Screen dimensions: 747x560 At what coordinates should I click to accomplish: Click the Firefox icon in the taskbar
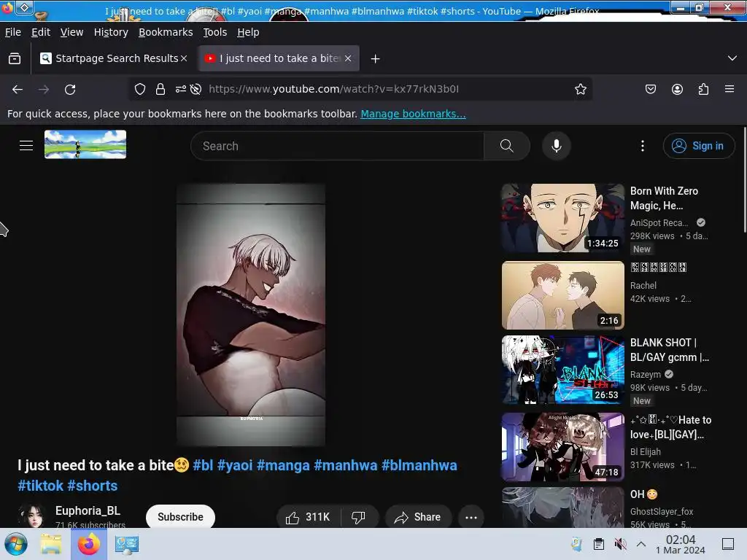89,544
